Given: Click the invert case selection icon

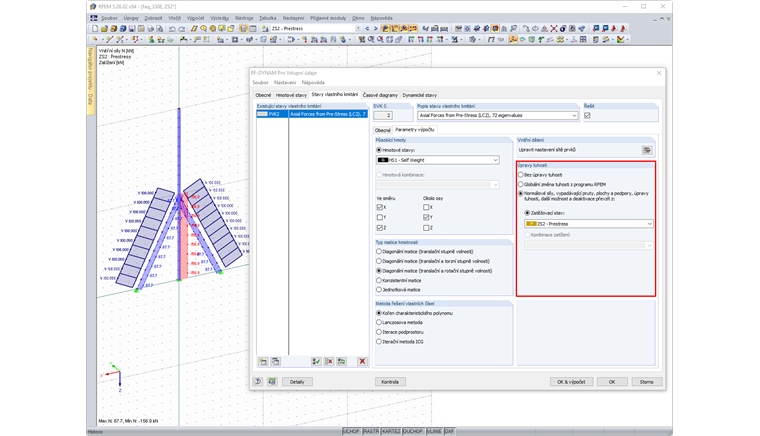Looking at the screenshot, I should [x=341, y=361].
